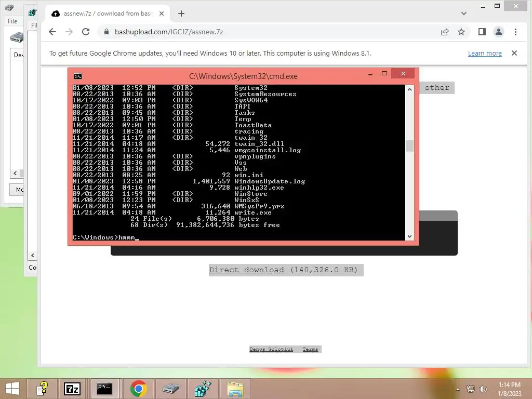The width and height of the screenshot is (532, 399).
Task: Click the cmd.exe title bar icon
Action: pyautogui.click(x=78, y=76)
